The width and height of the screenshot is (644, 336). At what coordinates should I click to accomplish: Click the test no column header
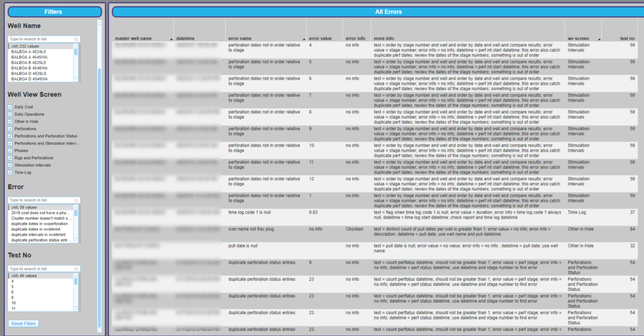pos(627,38)
